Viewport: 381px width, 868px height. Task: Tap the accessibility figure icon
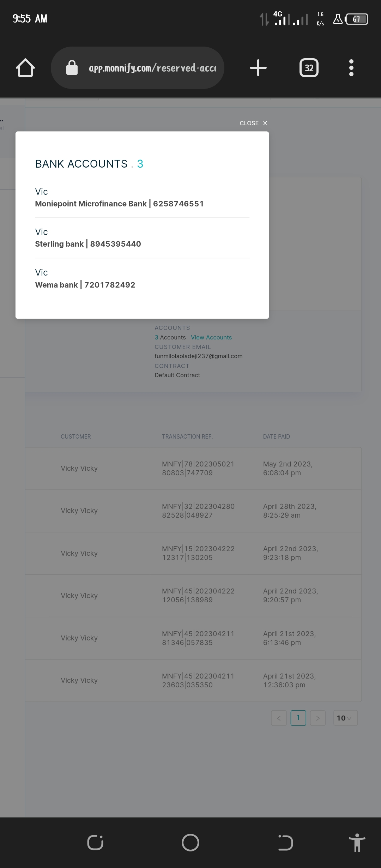[x=357, y=843]
